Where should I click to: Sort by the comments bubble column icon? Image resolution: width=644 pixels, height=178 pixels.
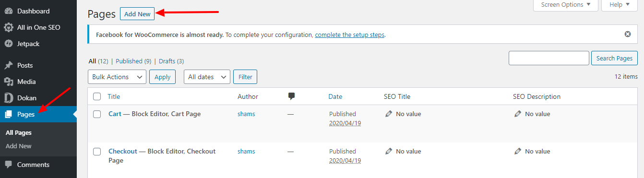291,96
